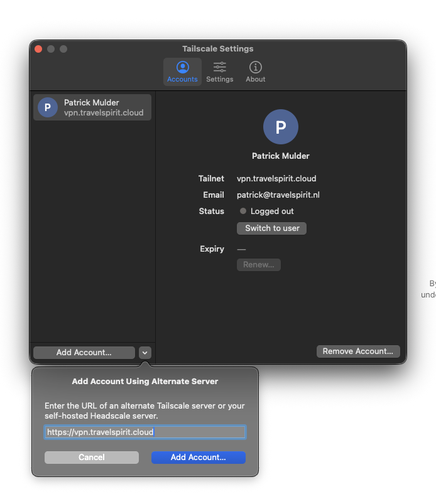
Task: Expand the chevron beside Add Account
Action: [145, 353]
